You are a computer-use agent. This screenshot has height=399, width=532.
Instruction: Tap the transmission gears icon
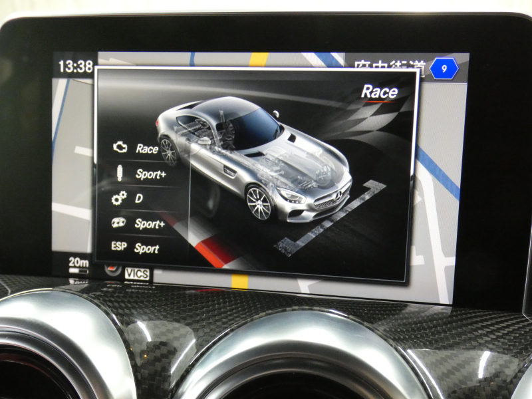[119, 198]
